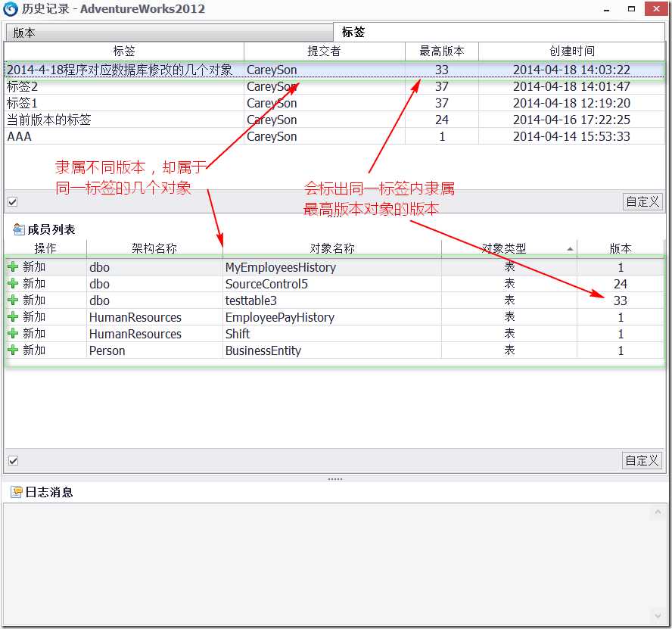Select label row 2014-4-18程序对应数据库修改的几个对象
This screenshot has width=672, height=629.
pyautogui.click(x=334, y=70)
